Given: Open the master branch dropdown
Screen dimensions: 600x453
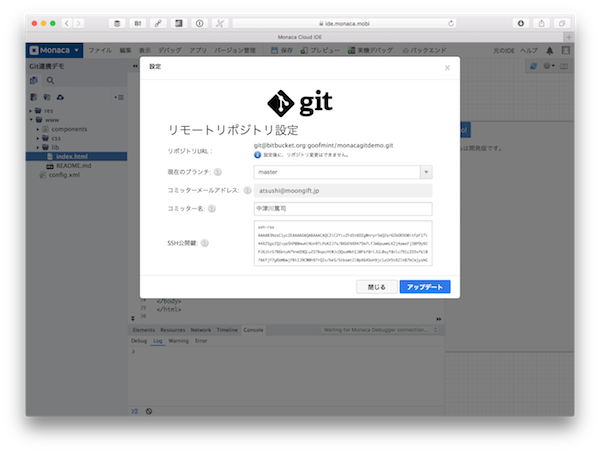Looking at the screenshot, I should (426, 172).
